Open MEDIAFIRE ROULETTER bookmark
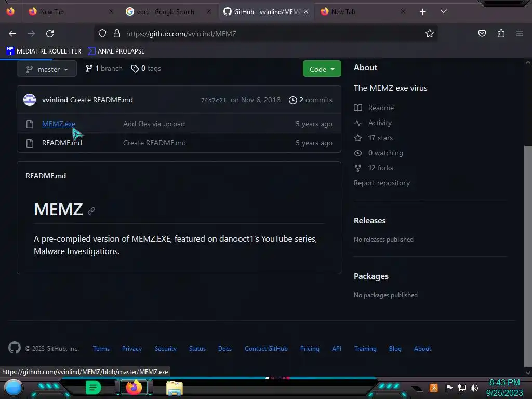 [x=44, y=51]
